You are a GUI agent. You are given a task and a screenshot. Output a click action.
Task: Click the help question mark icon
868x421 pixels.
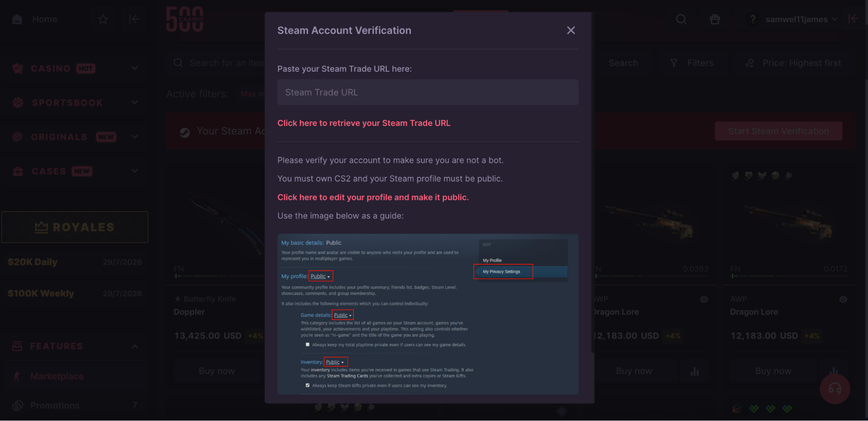tap(752, 19)
